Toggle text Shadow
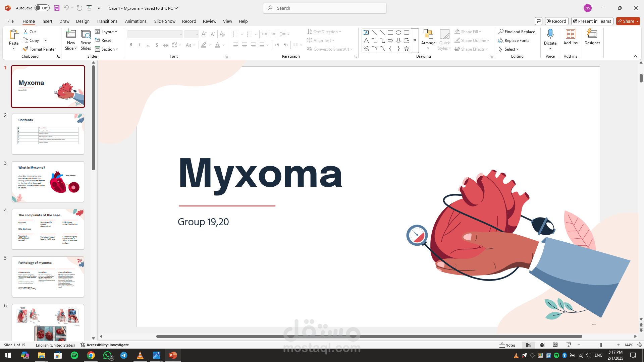This screenshot has width=644, height=362. 157,45
